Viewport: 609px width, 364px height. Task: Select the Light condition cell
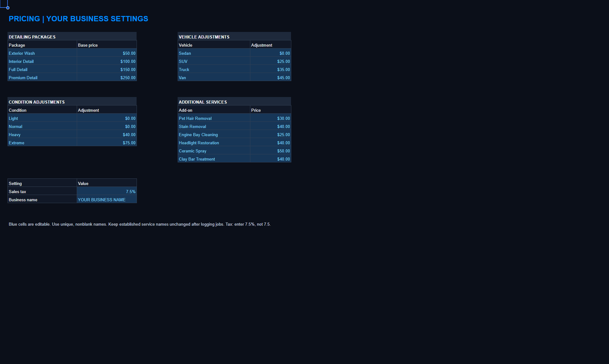[x=42, y=118]
